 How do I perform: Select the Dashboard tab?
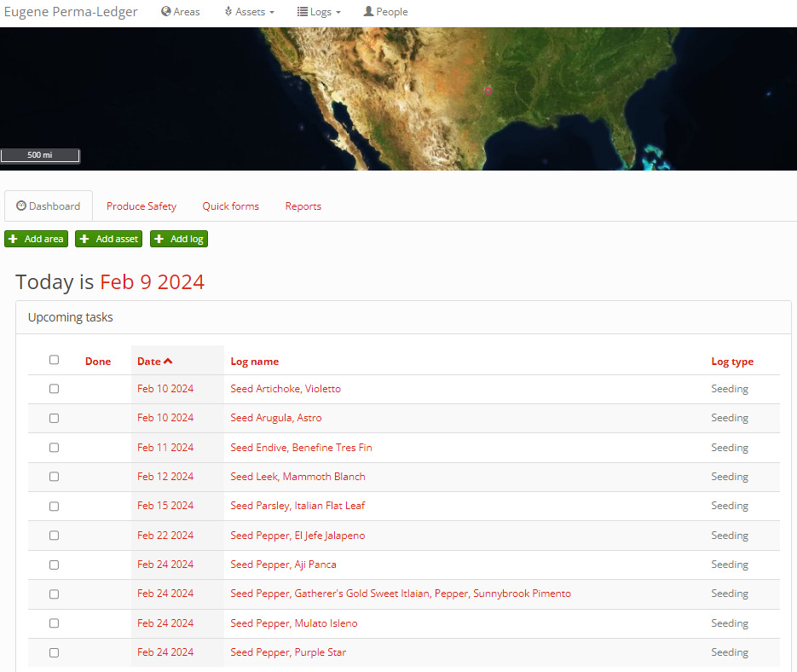pos(49,206)
